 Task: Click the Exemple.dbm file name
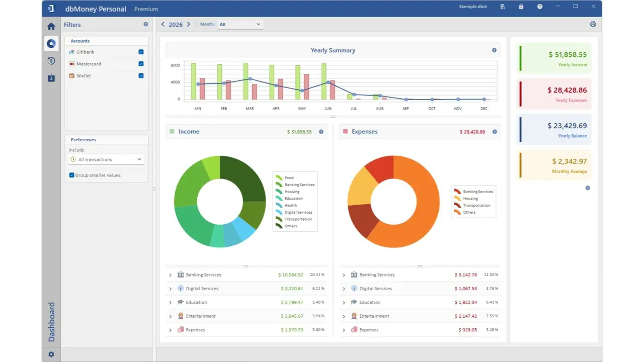click(473, 7)
